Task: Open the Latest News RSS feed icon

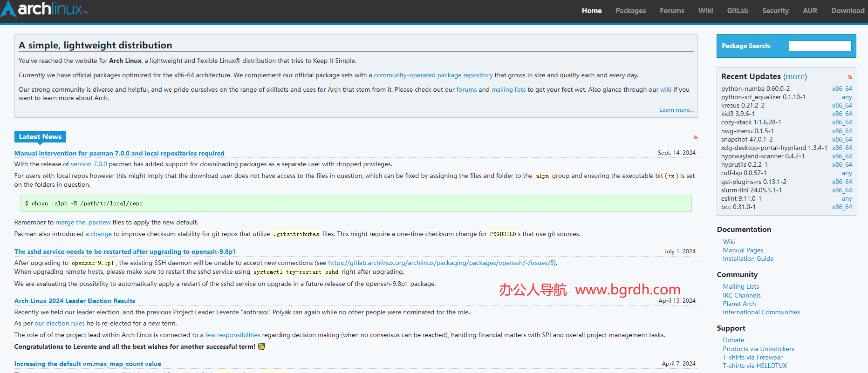Action: click(x=696, y=137)
